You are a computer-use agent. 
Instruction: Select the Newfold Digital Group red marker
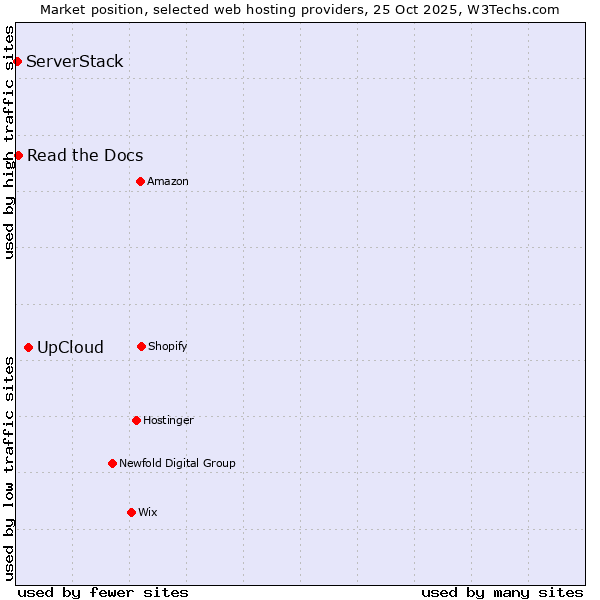[x=112, y=463]
